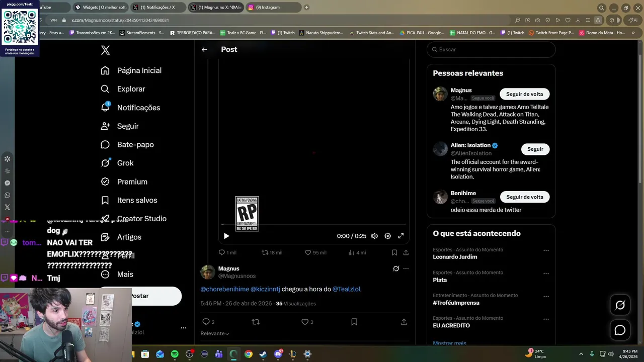Image resolution: width=644 pixels, height=362 pixels.
Task: Open @kiczinntj mention link
Action: point(265,289)
